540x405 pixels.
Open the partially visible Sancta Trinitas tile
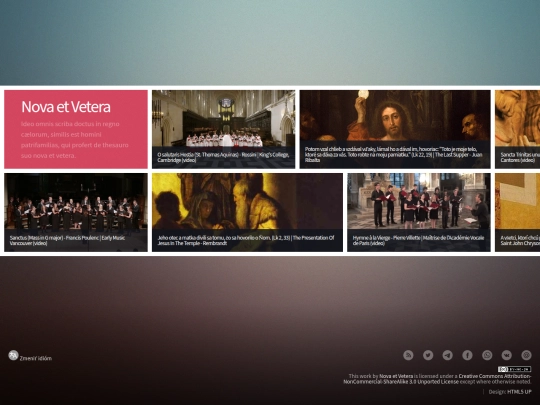click(x=517, y=129)
